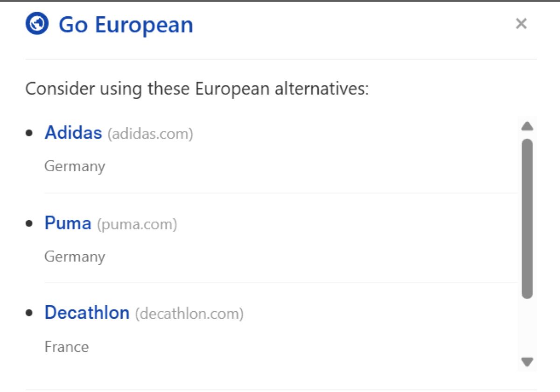Click the 'Consider using these European alternatives' text
Viewport: 560px width, 392px height.
point(197,88)
